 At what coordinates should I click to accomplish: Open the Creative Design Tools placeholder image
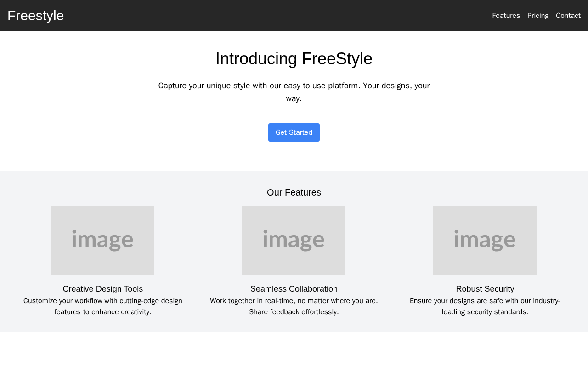point(102,241)
